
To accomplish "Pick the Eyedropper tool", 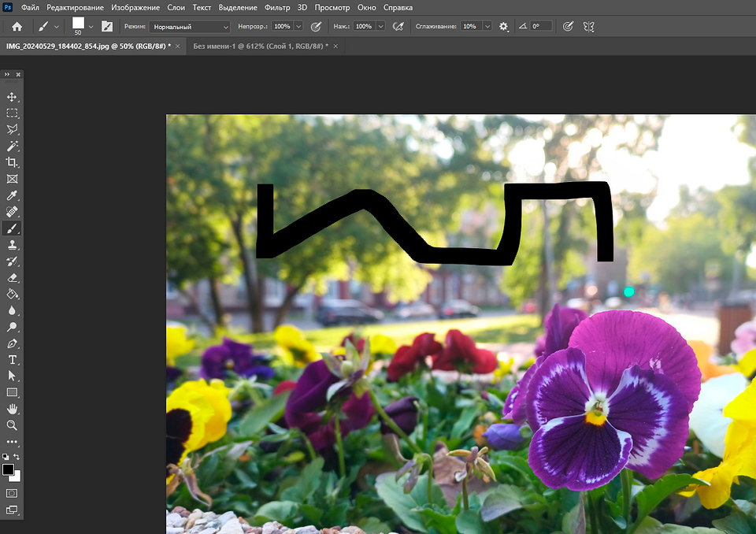I will point(12,195).
